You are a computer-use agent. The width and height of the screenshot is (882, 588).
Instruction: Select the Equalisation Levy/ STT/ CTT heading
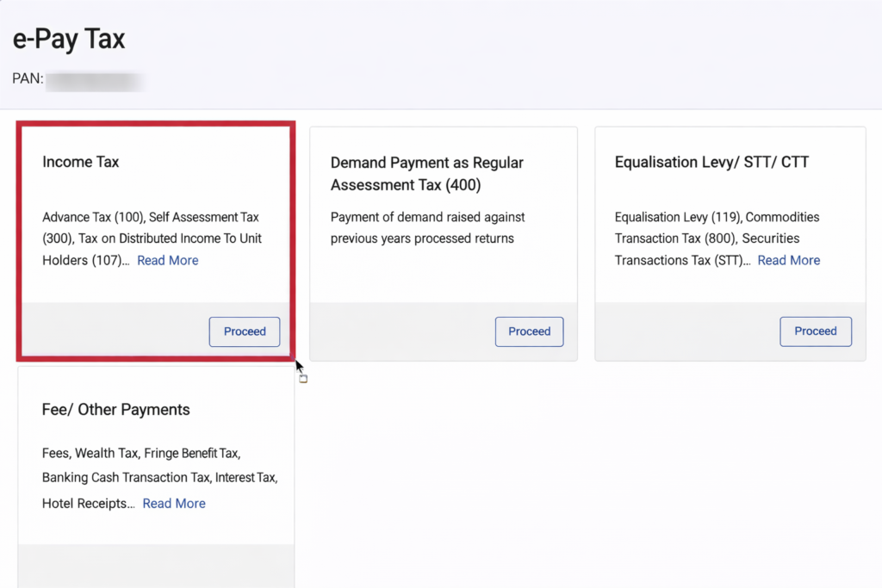[711, 162]
